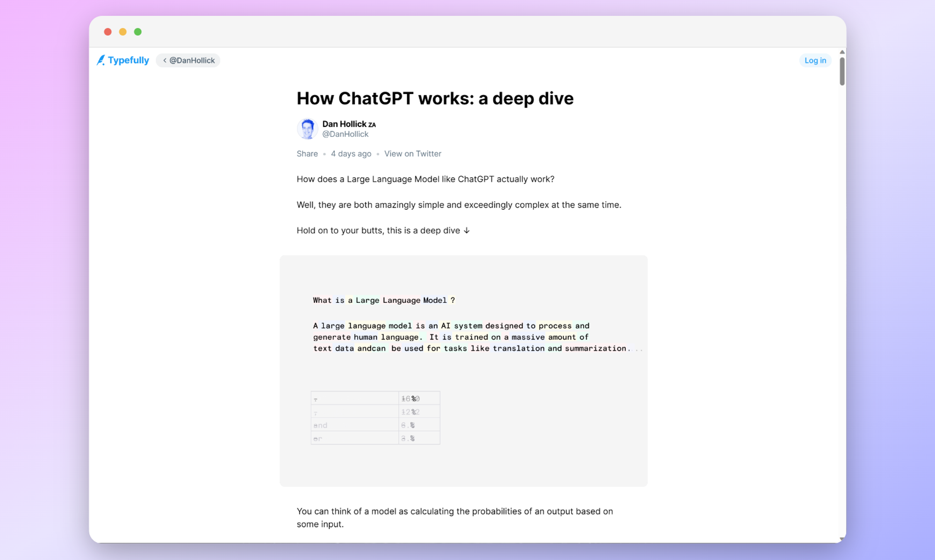Open the Typefully home logo

[x=122, y=60]
